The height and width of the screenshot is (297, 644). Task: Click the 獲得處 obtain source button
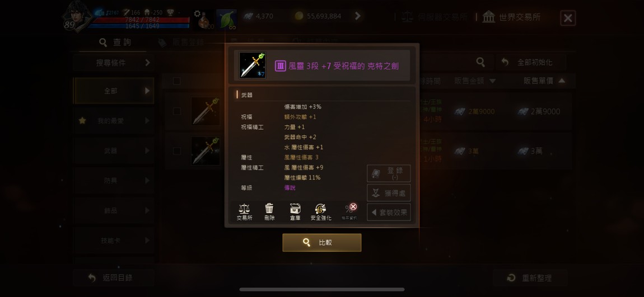[x=389, y=193]
